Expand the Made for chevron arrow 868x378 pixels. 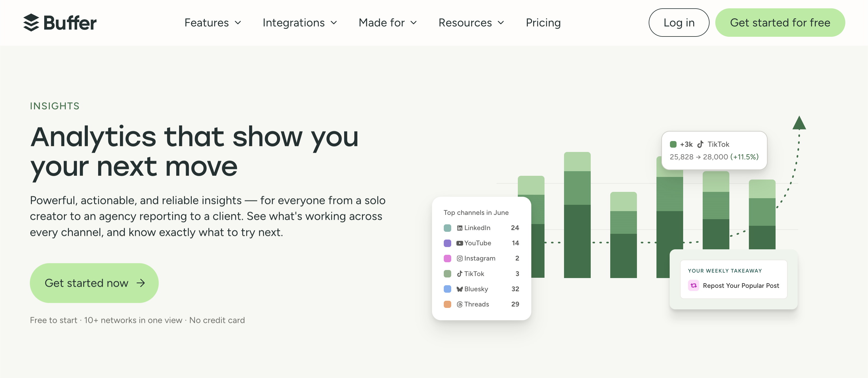coord(413,23)
